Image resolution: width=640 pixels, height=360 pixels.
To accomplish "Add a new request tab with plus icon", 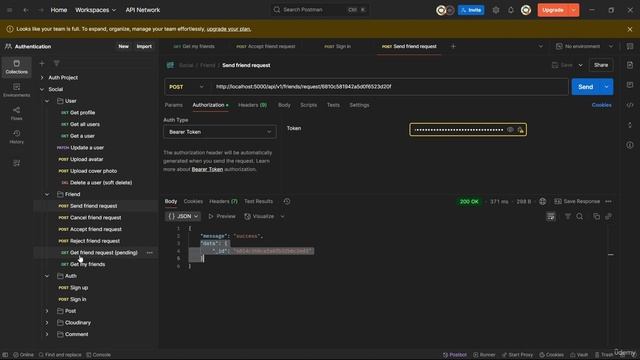I will point(453,47).
